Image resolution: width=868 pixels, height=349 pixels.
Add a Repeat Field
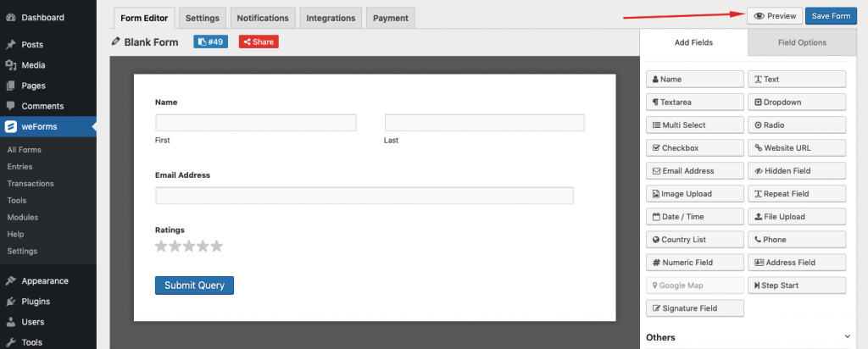click(x=797, y=194)
